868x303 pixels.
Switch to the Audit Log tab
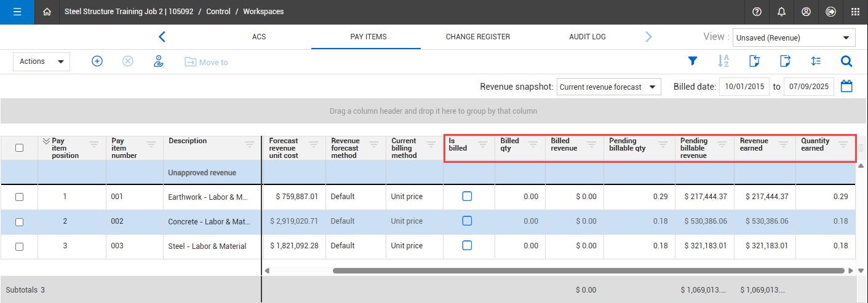[587, 37]
